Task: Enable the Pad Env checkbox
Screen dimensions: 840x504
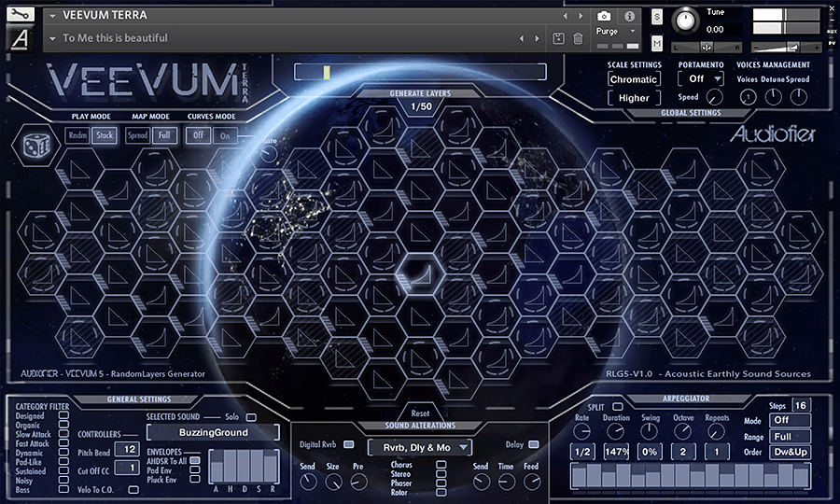Action: click(x=195, y=469)
